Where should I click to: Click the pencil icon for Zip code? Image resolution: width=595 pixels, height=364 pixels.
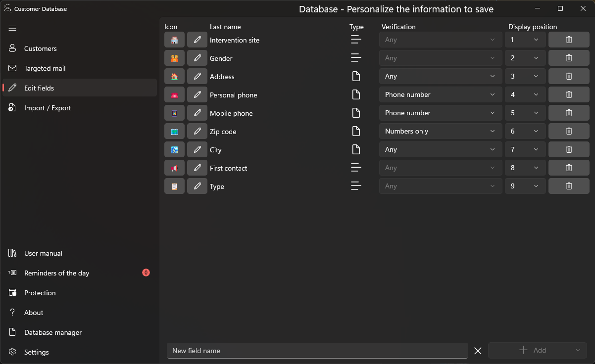(197, 132)
